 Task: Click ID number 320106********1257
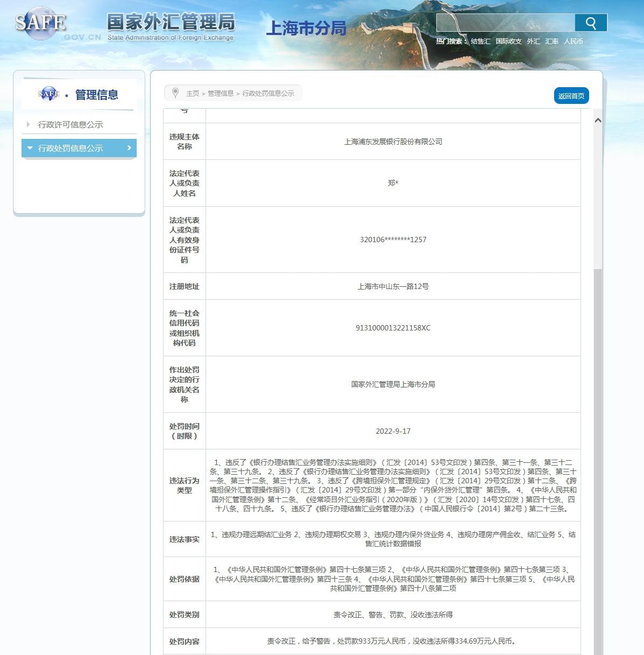coord(393,240)
